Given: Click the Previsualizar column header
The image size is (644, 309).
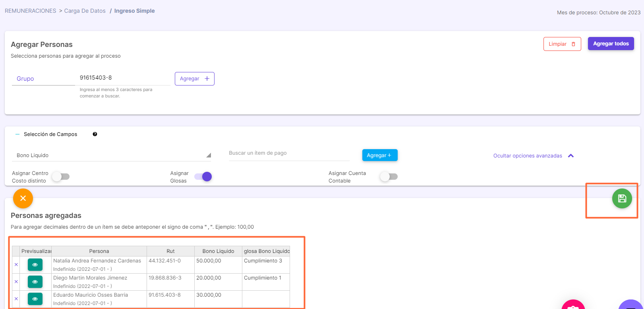Looking at the screenshot, I should pyautogui.click(x=36, y=251).
